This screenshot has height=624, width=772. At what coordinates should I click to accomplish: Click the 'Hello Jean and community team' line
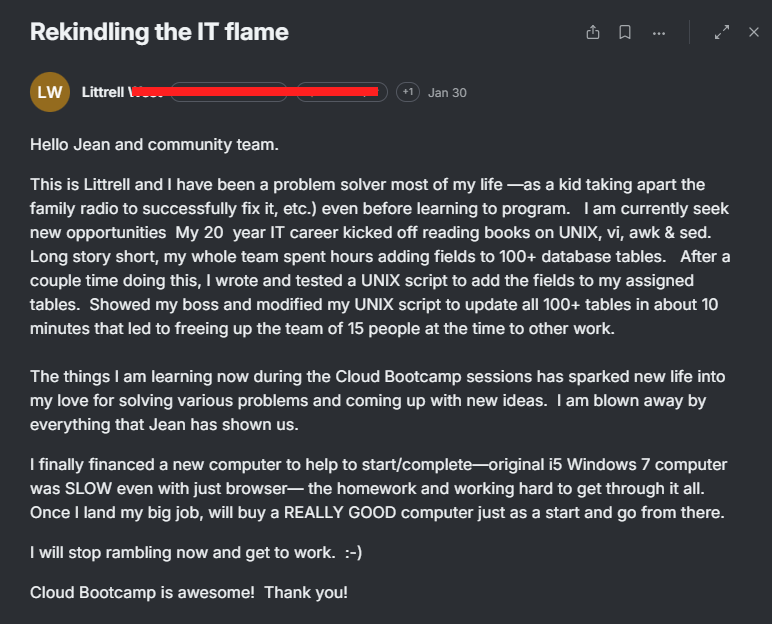pos(154,145)
